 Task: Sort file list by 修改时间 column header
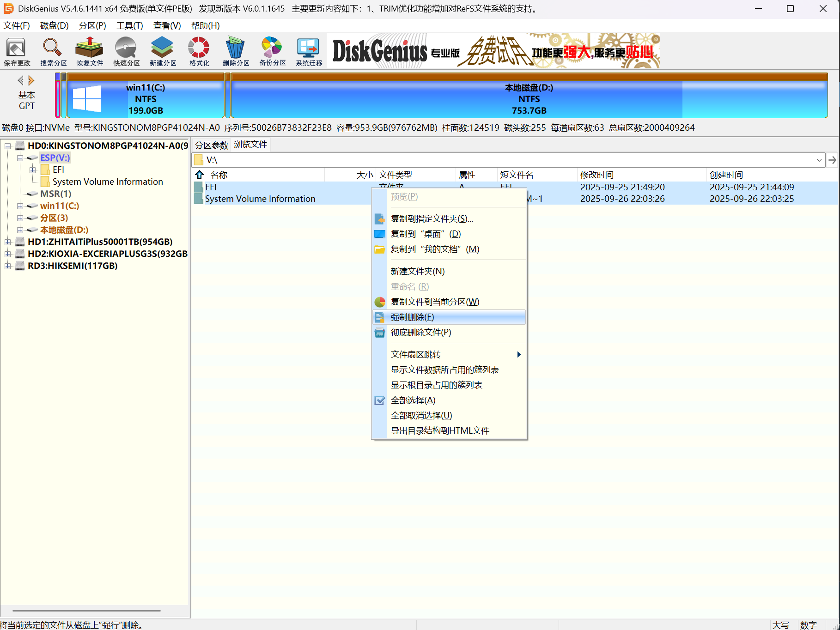click(x=641, y=175)
